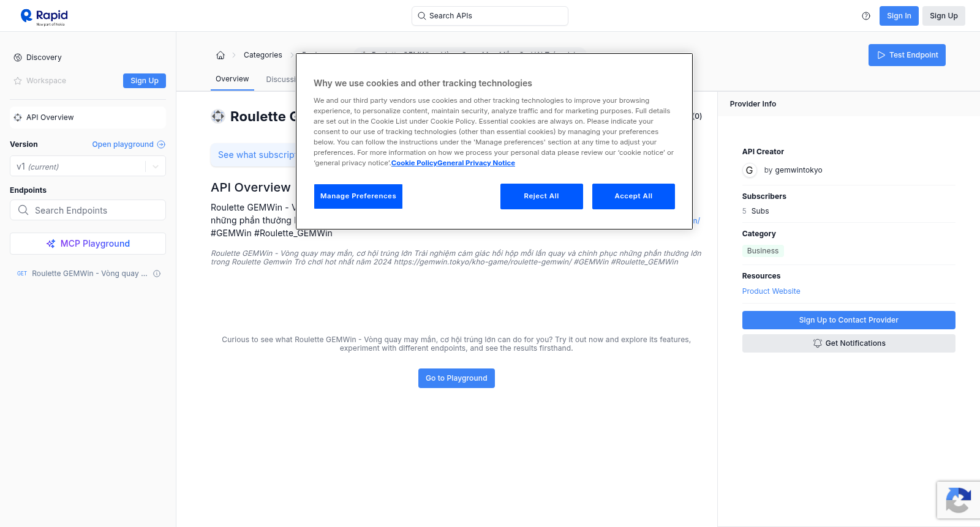Click the Business category tag
This screenshot has width=980, height=527.
(x=763, y=251)
